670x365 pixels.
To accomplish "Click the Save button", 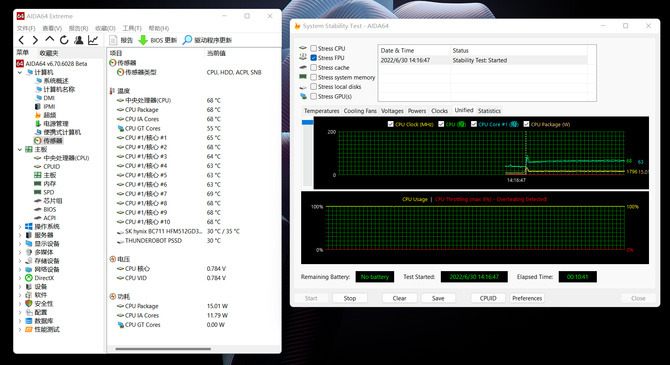I will [438, 298].
